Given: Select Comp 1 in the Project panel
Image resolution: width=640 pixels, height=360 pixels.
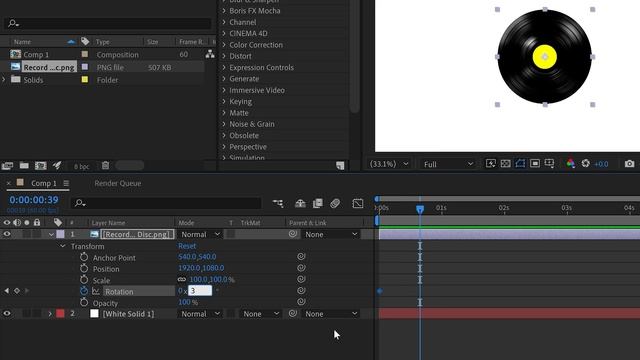Looking at the screenshot, I should click(36, 54).
